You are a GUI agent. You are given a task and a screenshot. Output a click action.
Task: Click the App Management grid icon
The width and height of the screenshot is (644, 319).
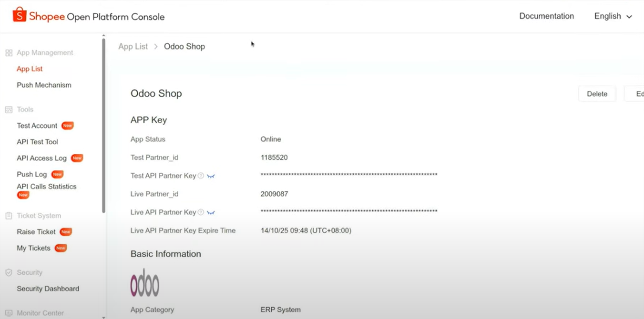tap(9, 53)
